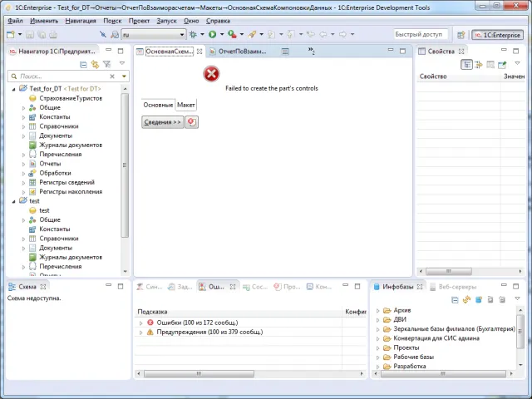The image size is (532, 399).
Task: Expand the Справочники node under Test_for_DT
Action: tap(23, 126)
